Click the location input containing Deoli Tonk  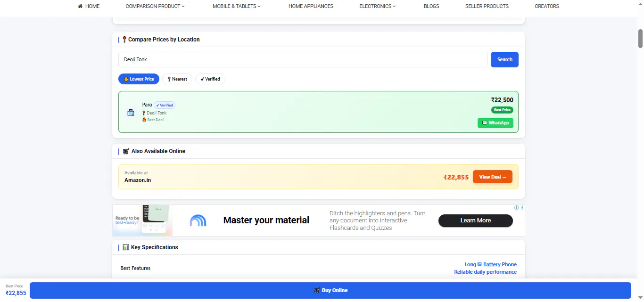click(x=303, y=59)
